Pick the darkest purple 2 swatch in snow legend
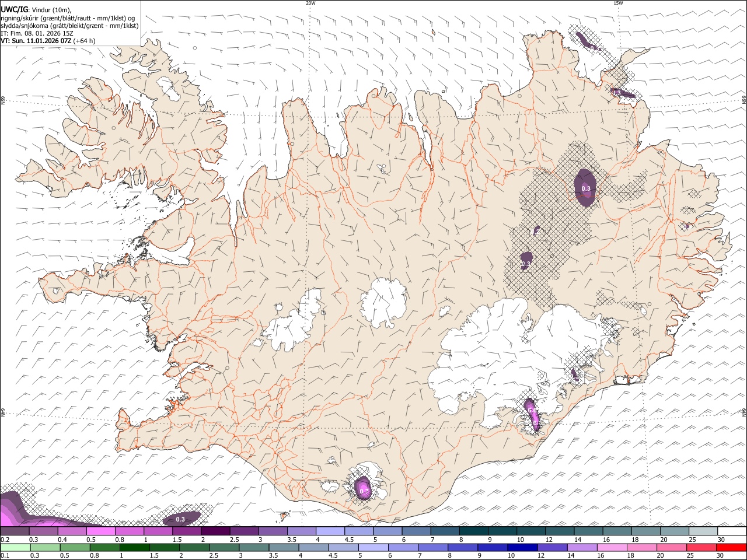The width and height of the screenshot is (747, 560). point(215,531)
